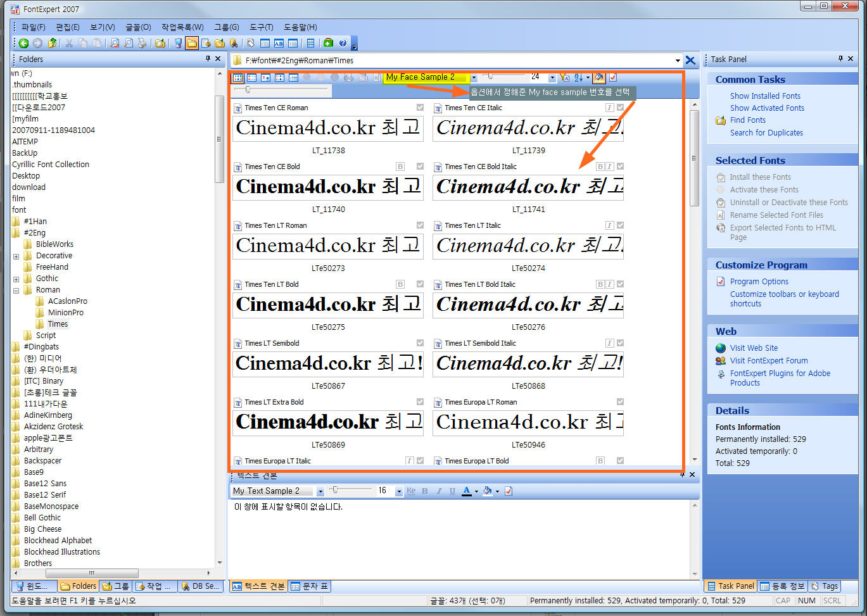Viewport: 867px width, 616px height.
Task: Expand the Decorative folder tree node
Action: point(16,256)
